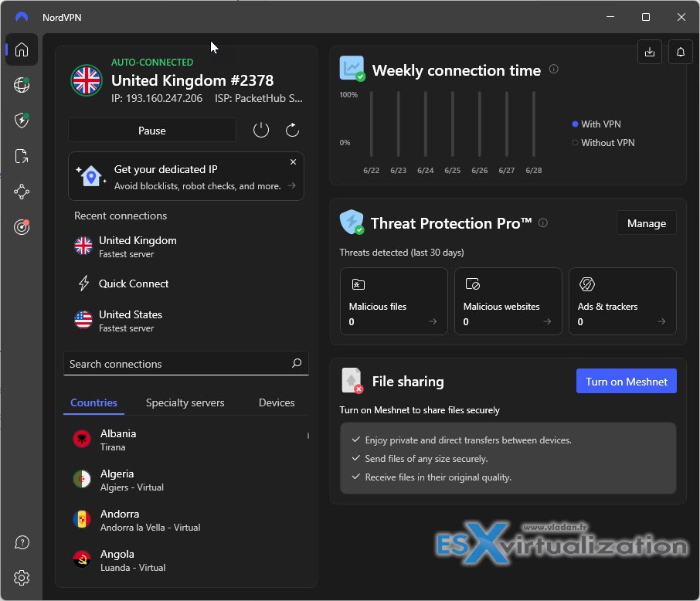
Task: Click the 6/22 bar in the weekly chart
Action: click(x=371, y=124)
